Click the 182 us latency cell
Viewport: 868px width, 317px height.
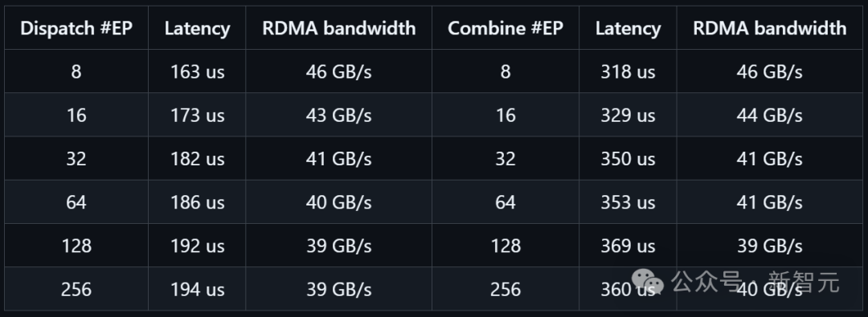coord(197,159)
